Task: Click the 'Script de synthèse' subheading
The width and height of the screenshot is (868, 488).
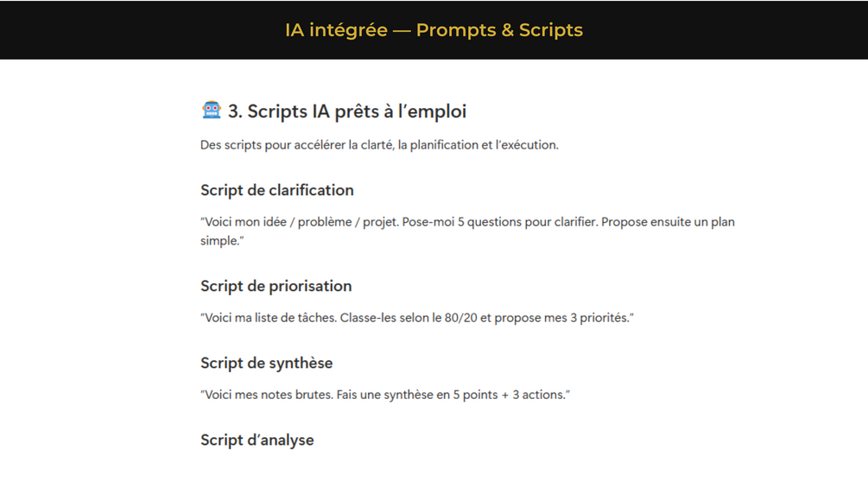Action: point(266,363)
